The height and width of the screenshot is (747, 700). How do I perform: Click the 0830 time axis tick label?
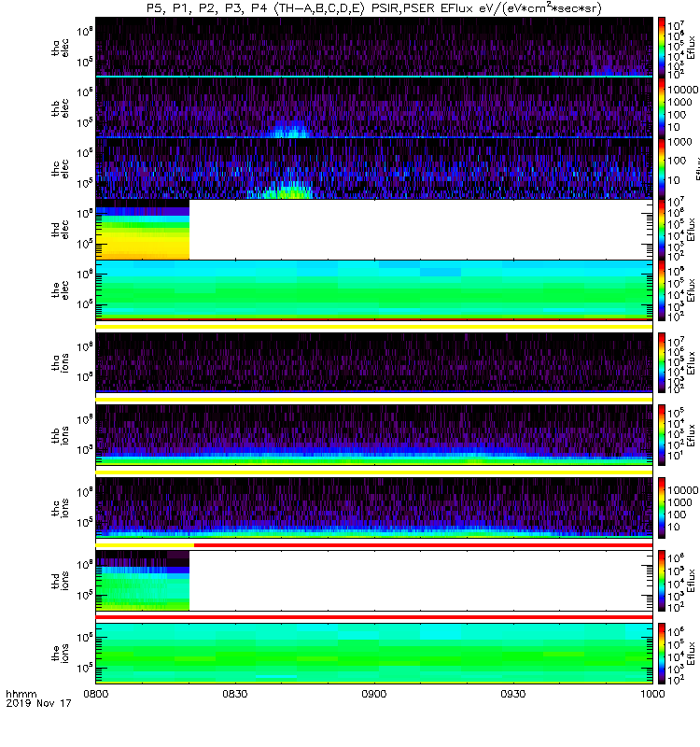(235, 694)
